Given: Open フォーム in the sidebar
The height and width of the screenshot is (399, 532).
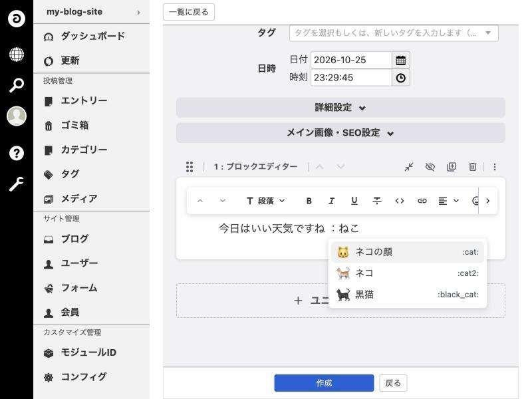Looking at the screenshot, I should point(92,288).
